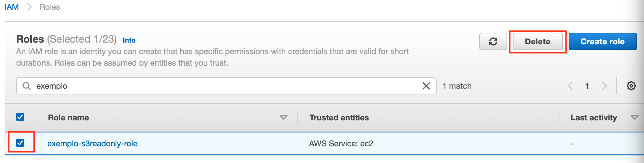This screenshot has height=163, width=644.
Task: Toggle the select all roles checkbox
Action: coord(20,117)
